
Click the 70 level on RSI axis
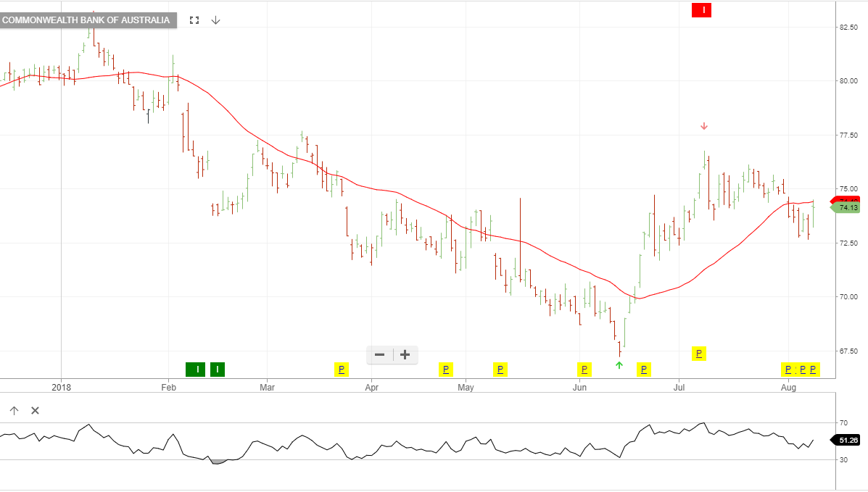tap(843, 423)
